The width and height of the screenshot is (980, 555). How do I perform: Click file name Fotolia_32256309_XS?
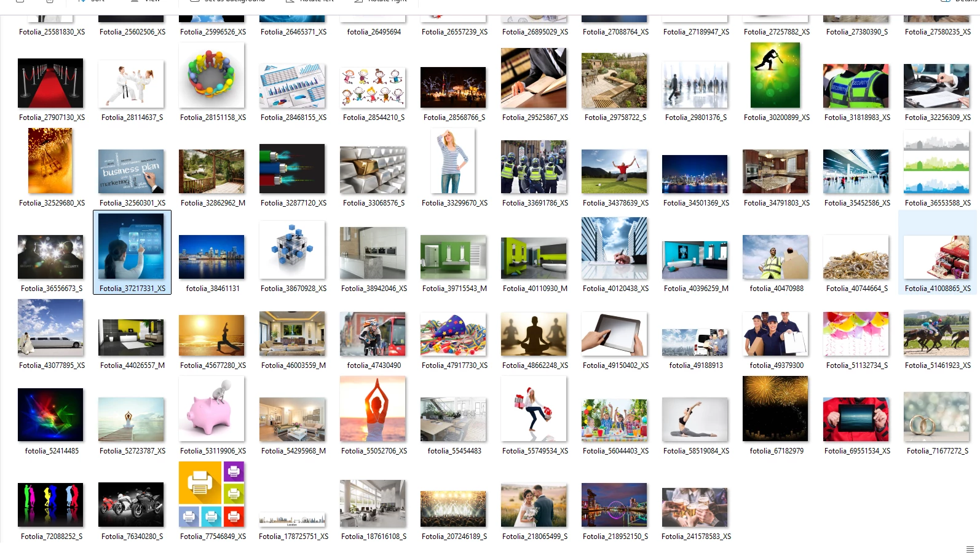pos(938,117)
